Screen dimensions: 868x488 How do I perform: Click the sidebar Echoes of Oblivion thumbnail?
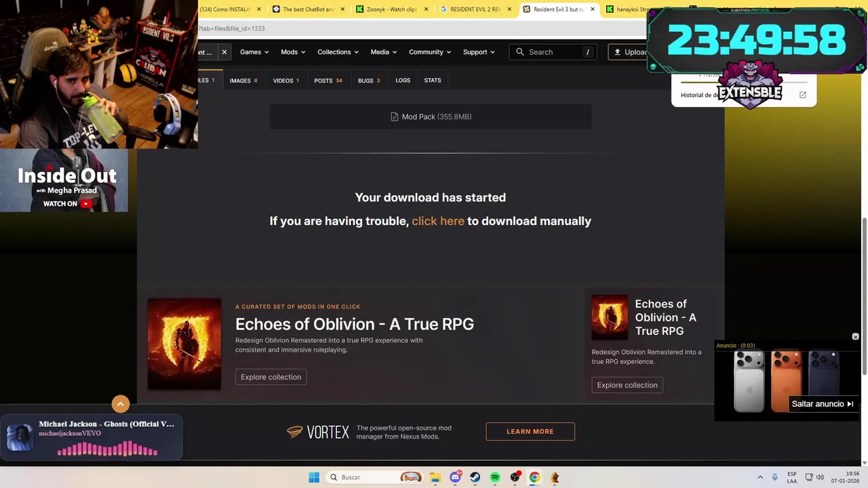point(610,317)
